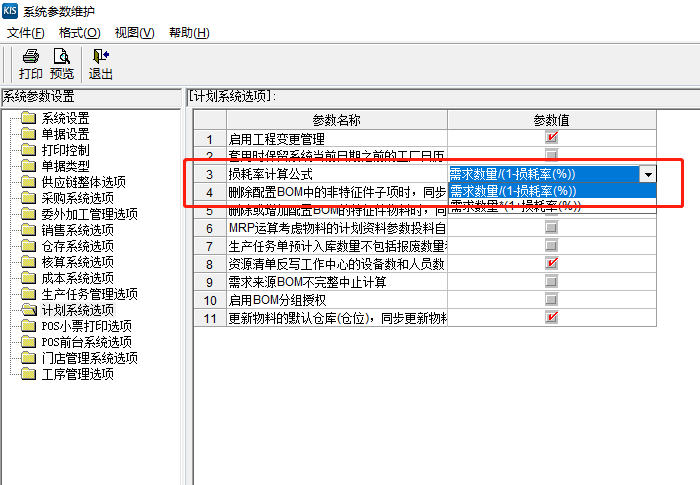Open the 视图(V) menu
This screenshot has height=485, width=700.
[134, 33]
